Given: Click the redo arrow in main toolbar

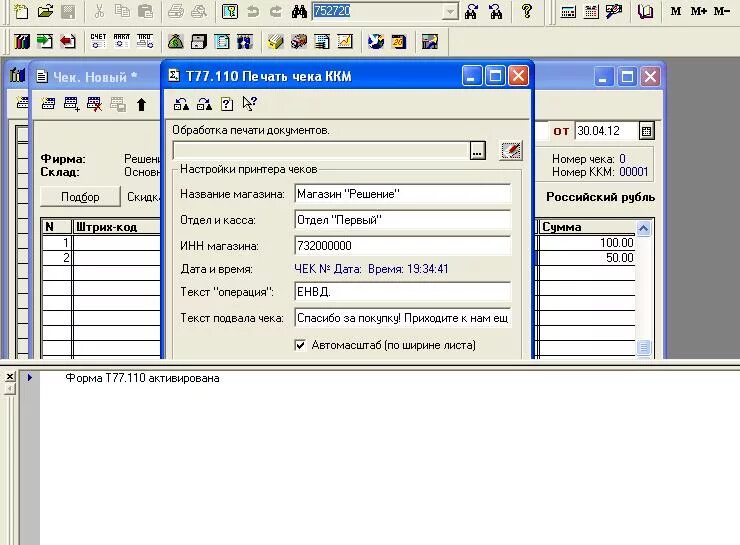Looking at the screenshot, I should tap(276, 11).
